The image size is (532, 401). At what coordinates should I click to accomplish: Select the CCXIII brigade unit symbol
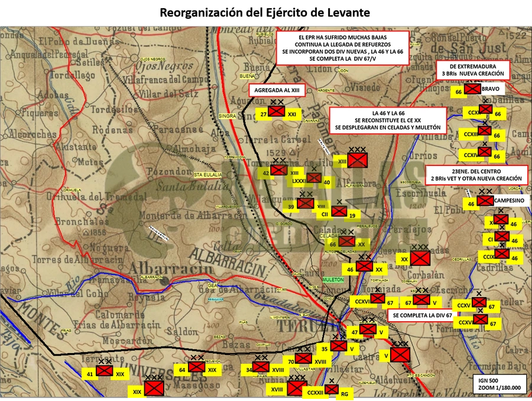[x=485, y=131]
